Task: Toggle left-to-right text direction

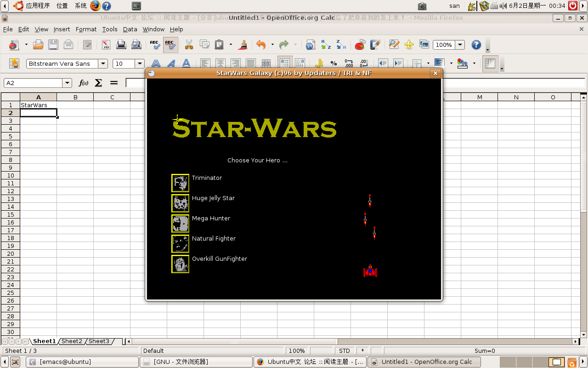Action: click(285, 63)
